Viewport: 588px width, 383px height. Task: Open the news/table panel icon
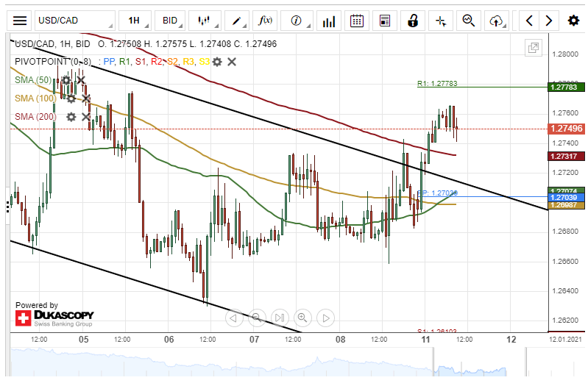click(385, 21)
